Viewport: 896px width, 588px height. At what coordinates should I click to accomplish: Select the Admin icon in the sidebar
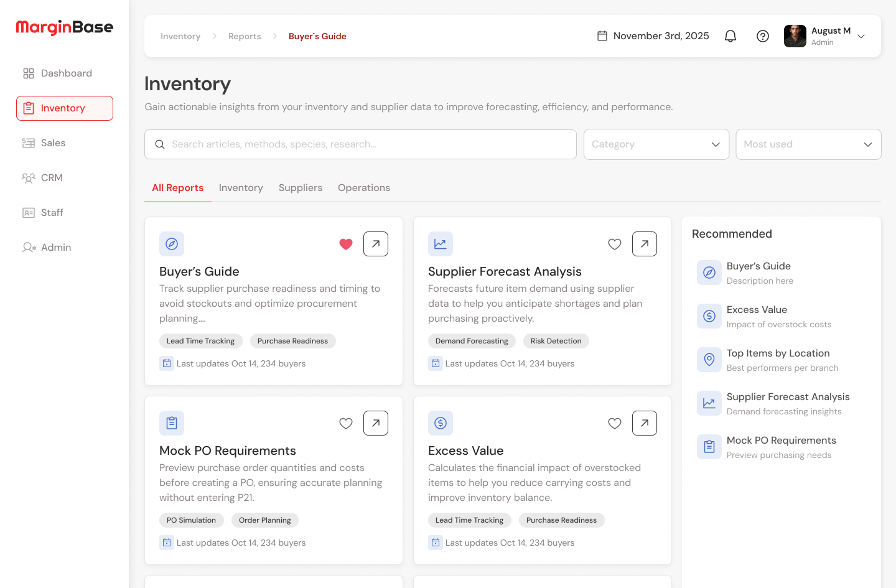[28, 247]
